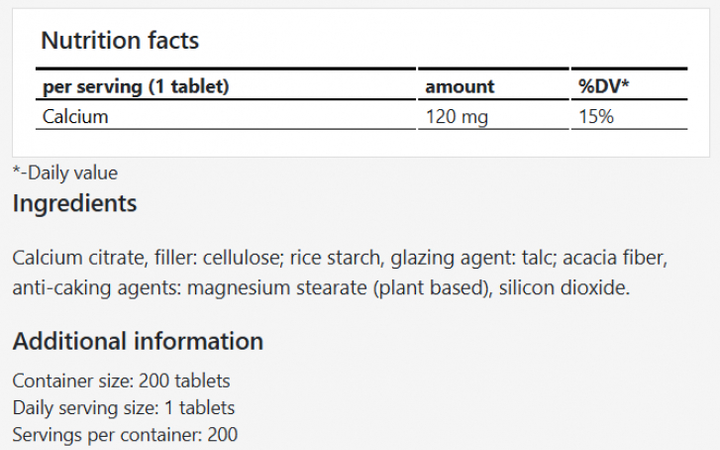Click the Calcium row label
The height and width of the screenshot is (450, 720).
pyautogui.click(x=75, y=117)
